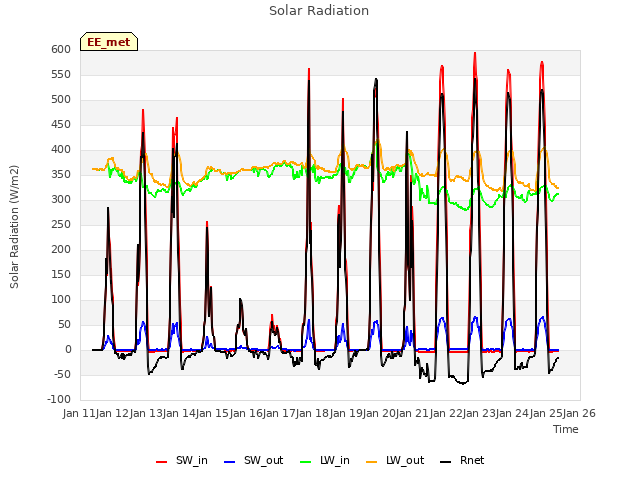Select the SW_out legend label

pos(264,460)
